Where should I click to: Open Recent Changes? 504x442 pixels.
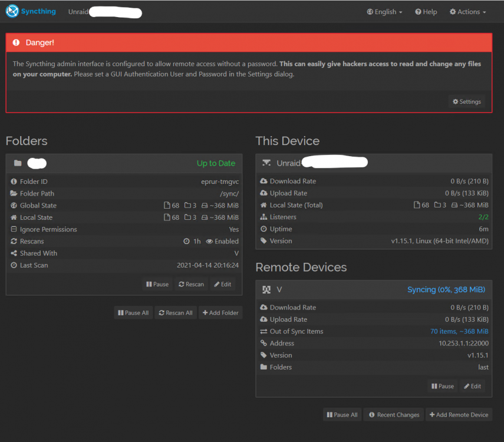(394, 415)
